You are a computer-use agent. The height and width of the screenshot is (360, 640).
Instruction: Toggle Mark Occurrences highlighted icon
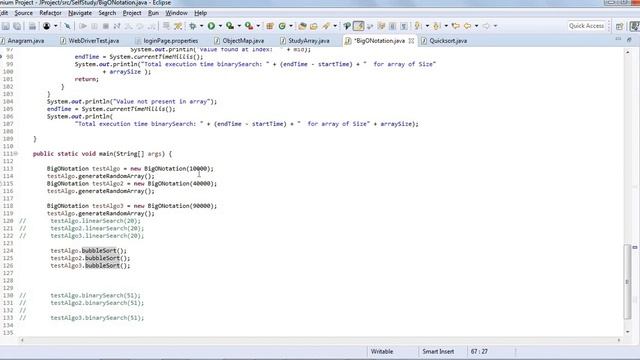click(x=358, y=26)
